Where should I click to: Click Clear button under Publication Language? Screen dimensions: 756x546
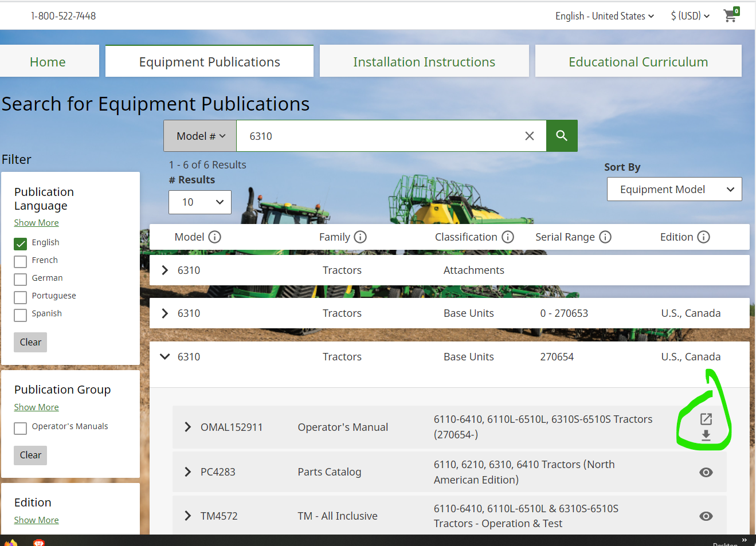coord(30,342)
